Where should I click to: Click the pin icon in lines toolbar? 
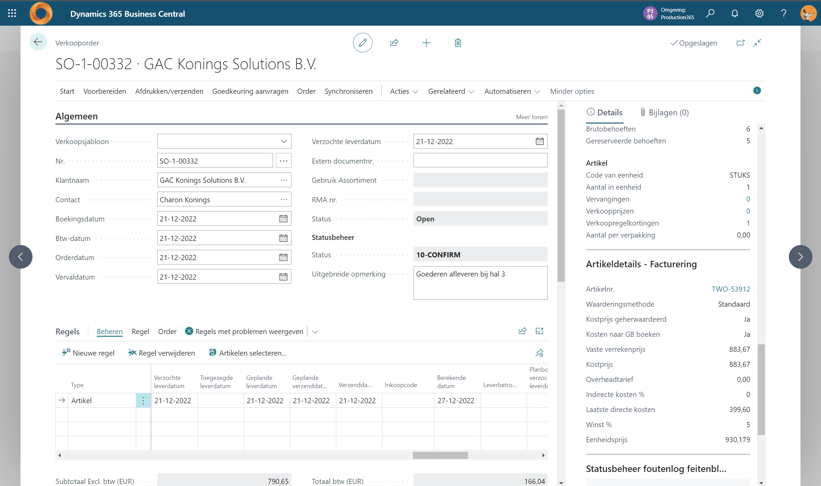(x=539, y=353)
